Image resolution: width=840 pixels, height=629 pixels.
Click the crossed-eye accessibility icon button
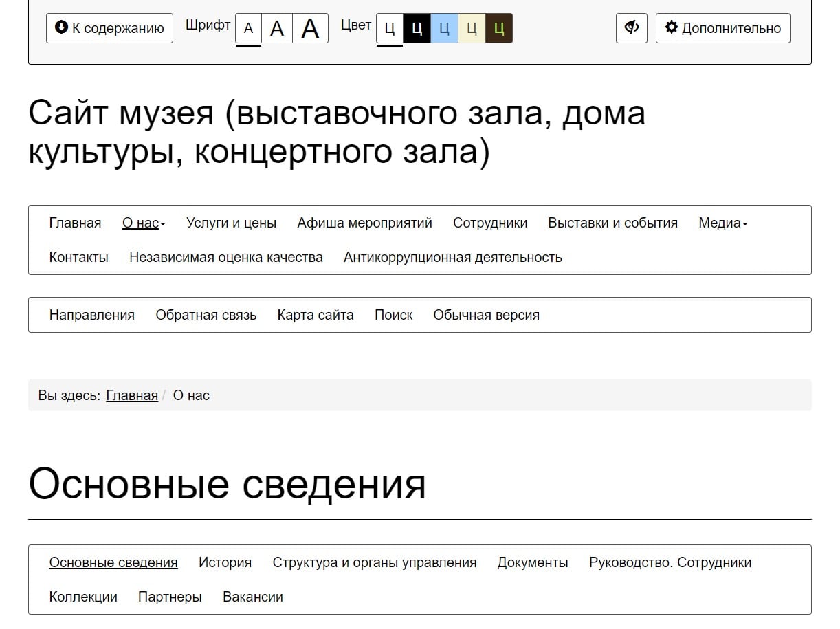(x=631, y=28)
